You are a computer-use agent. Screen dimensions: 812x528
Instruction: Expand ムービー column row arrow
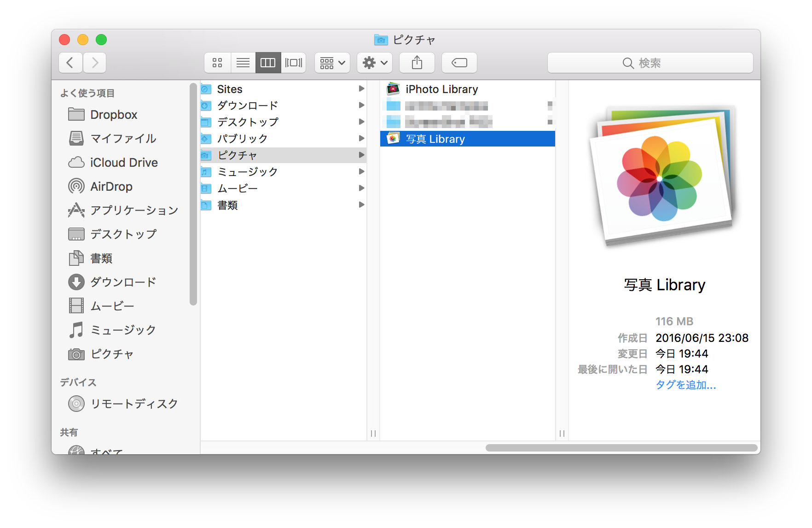361,188
